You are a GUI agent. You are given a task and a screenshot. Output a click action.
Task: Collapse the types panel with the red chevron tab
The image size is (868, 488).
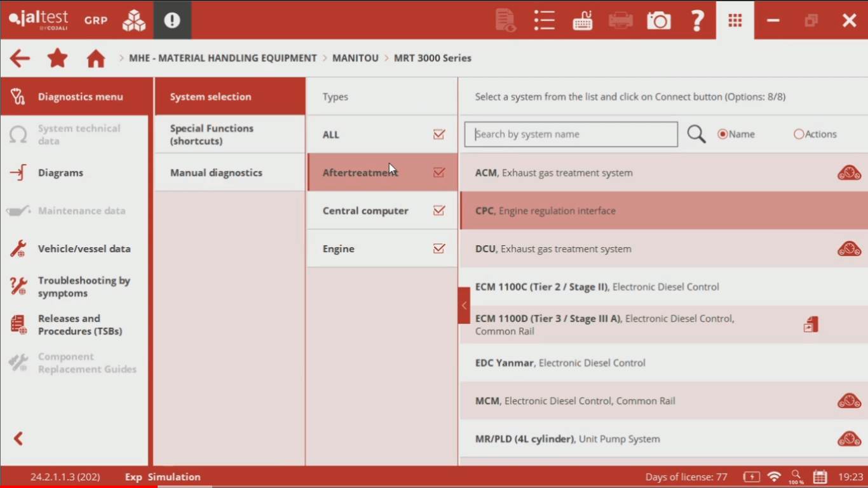point(464,306)
